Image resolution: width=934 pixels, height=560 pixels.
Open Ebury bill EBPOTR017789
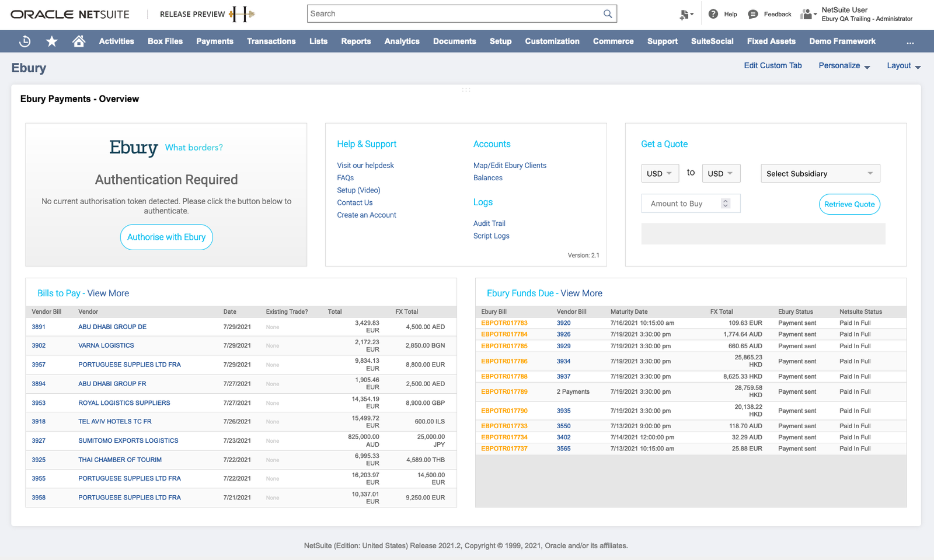(x=504, y=391)
